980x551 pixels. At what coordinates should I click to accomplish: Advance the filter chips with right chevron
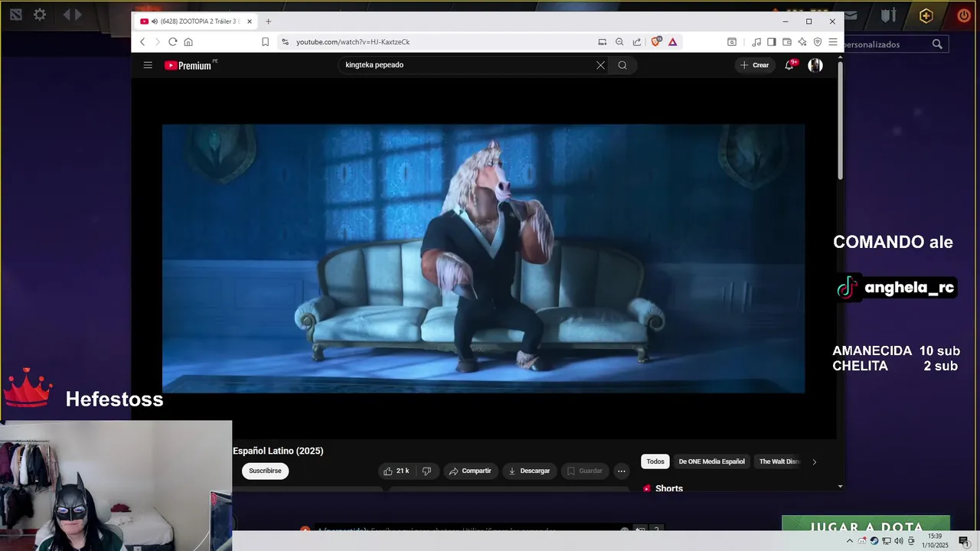pos(814,461)
